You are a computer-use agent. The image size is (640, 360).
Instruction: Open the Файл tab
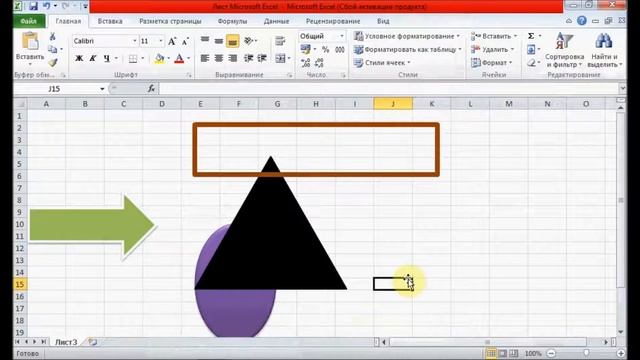(29, 21)
